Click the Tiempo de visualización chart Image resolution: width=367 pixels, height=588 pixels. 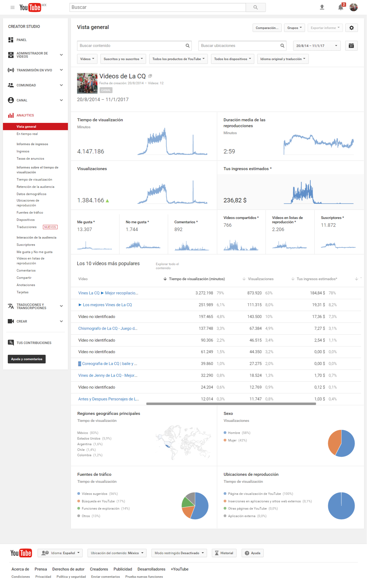coord(172,142)
